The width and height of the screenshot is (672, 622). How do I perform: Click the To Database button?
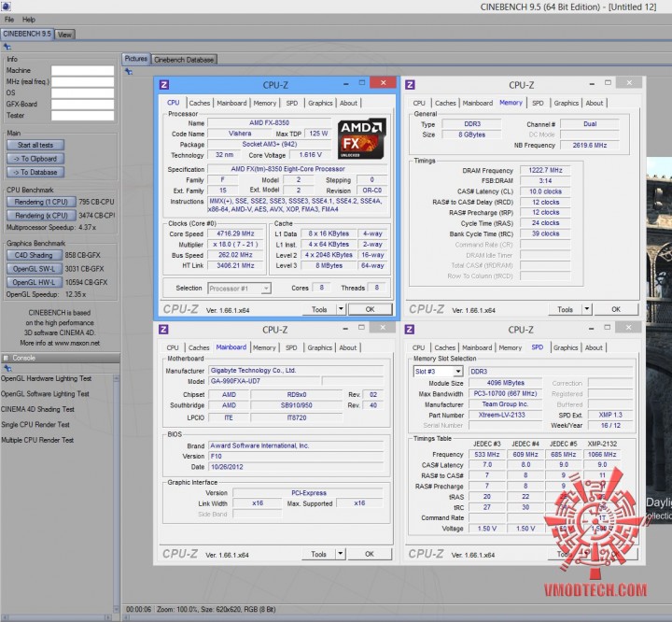pos(35,172)
